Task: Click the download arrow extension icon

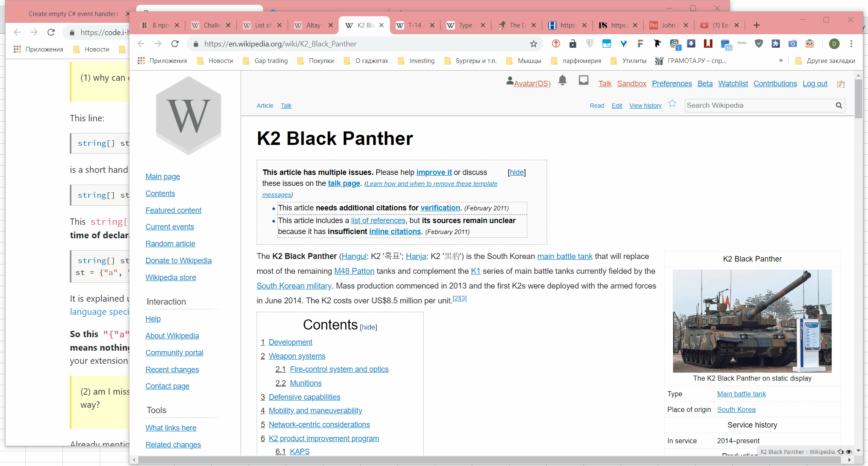Action: click(691, 44)
